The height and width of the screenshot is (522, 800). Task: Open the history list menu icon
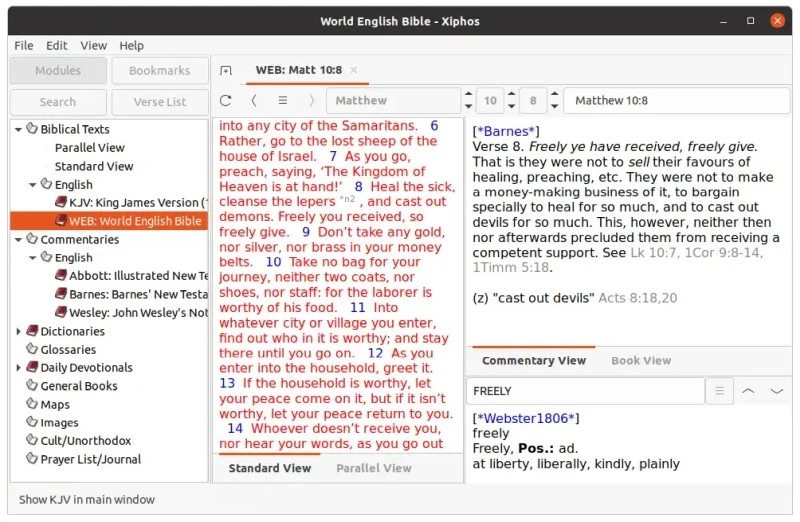coord(283,101)
